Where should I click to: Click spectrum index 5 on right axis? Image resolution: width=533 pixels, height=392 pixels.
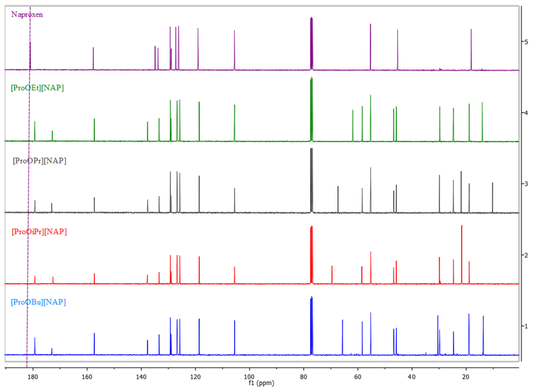tap(526, 42)
